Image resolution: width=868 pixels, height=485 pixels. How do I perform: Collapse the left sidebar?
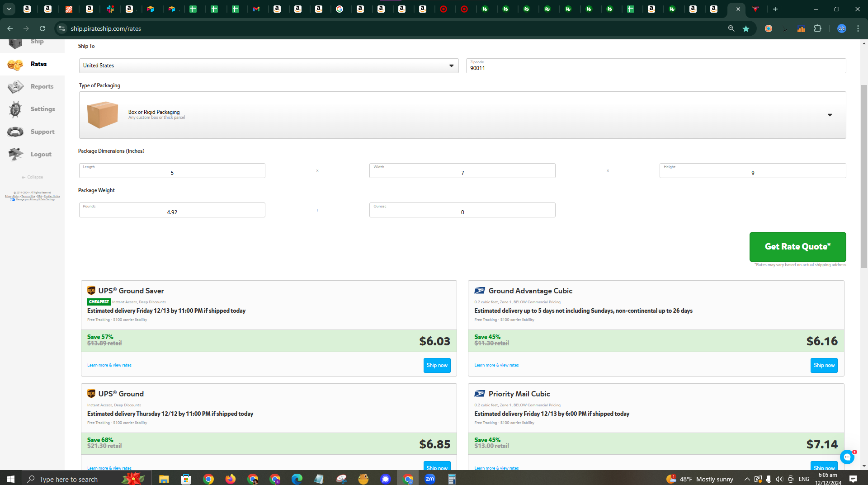(x=32, y=177)
